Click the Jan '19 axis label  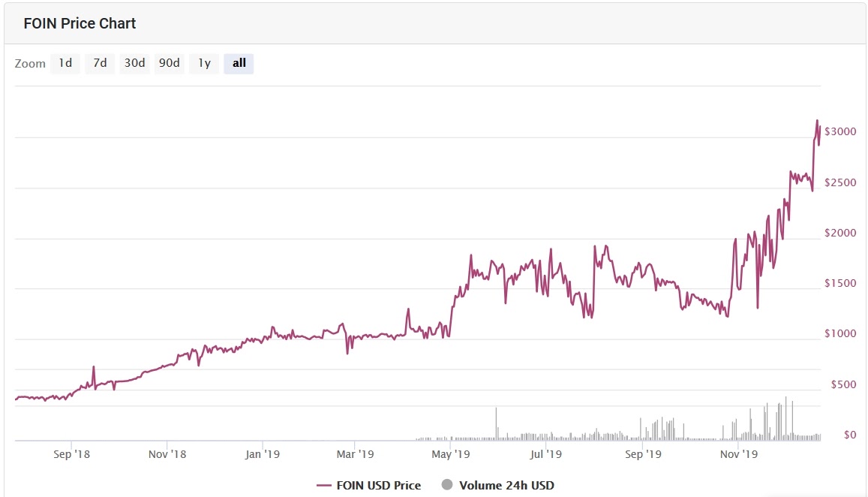263,454
